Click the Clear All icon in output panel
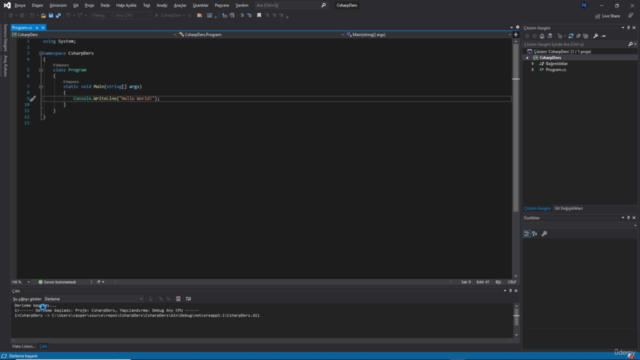Image resolution: width=640 pixels, height=360 pixels. click(x=178, y=299)
